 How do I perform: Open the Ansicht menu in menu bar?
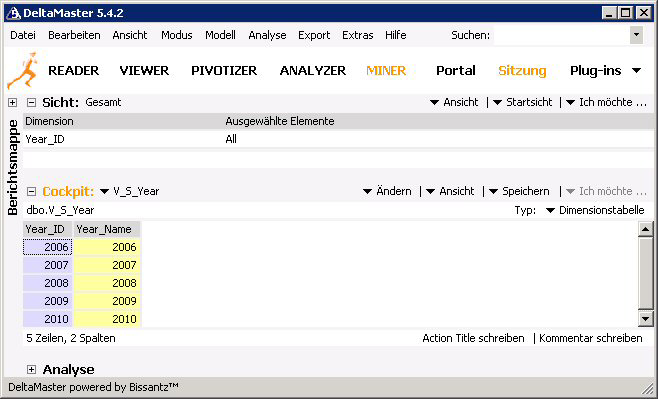130,35
